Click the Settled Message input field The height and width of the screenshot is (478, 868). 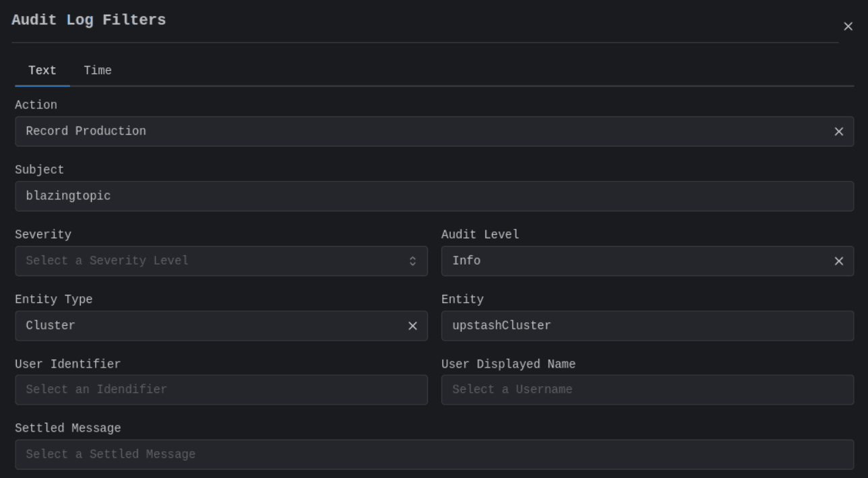pyautogui.click(x=434, y=454)
